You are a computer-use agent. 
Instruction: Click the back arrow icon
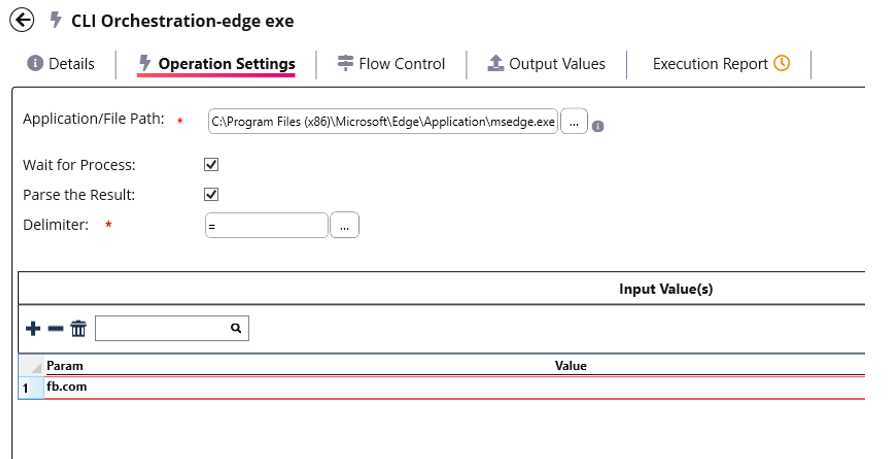pos(22,21)
